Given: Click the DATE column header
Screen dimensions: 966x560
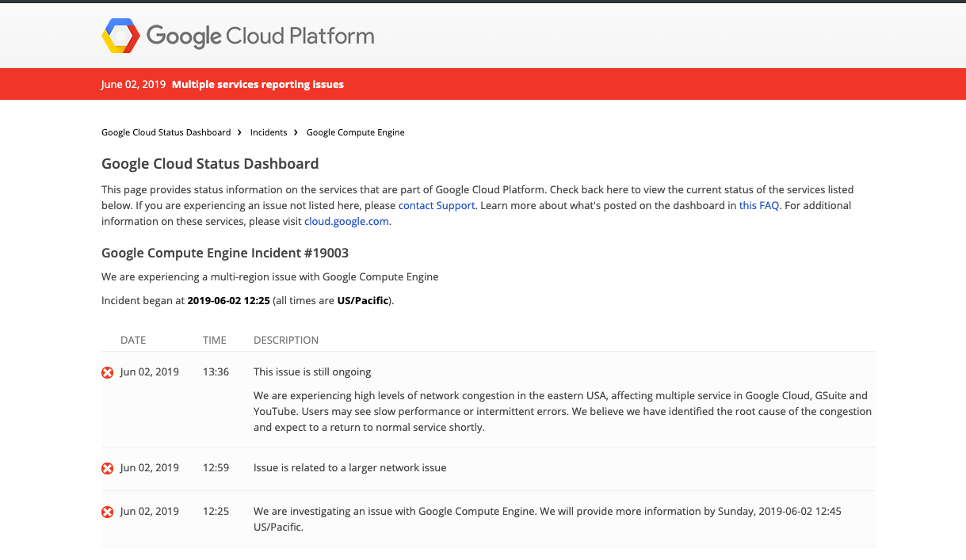Looking at the screenshot, I should click(x=133, y=340).
